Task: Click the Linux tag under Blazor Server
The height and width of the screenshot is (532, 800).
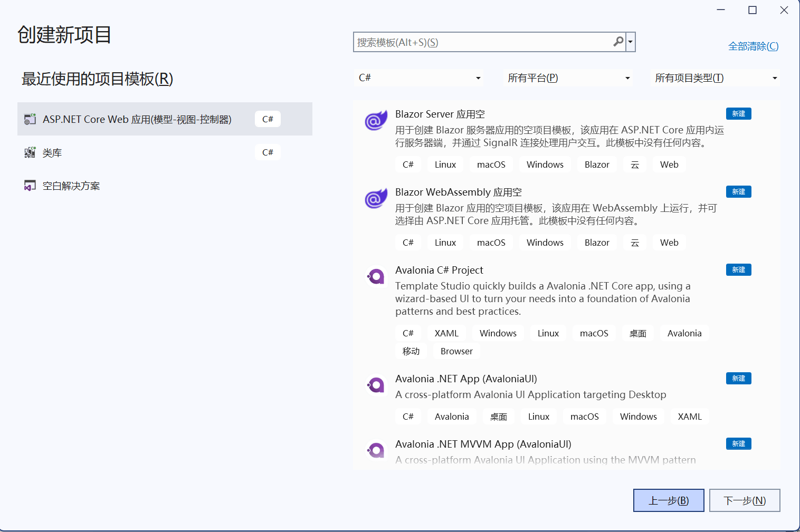Action: pos(445,165)
